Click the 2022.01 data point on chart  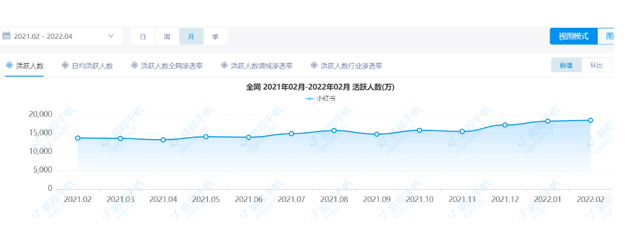point(548,121)
